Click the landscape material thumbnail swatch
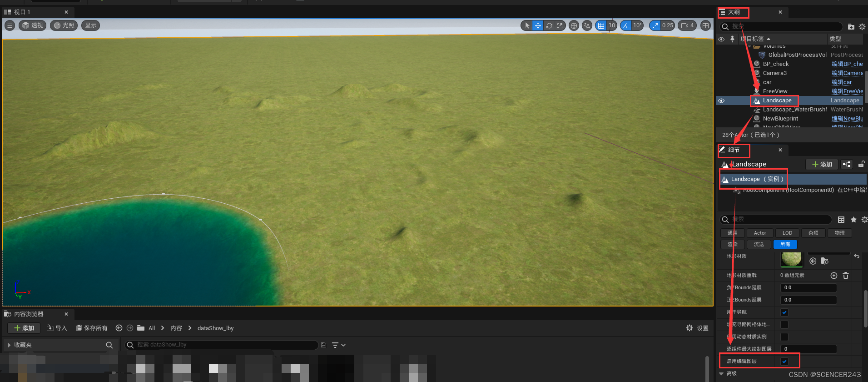The width and height of the screenshot is (868, 382). [x=791, y=259]
